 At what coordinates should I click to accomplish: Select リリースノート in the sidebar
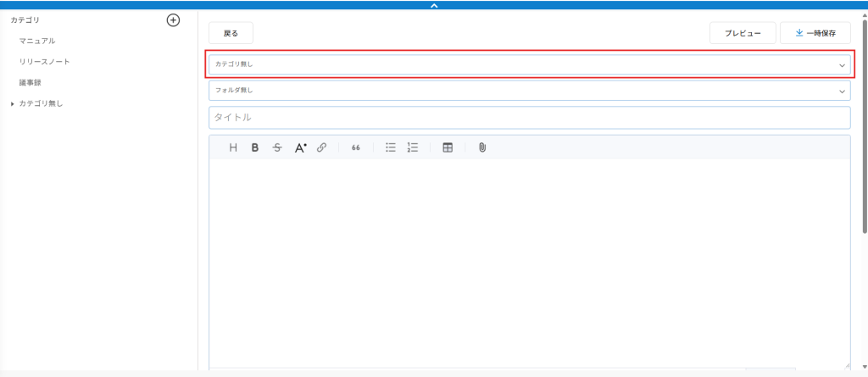(44, 62)
